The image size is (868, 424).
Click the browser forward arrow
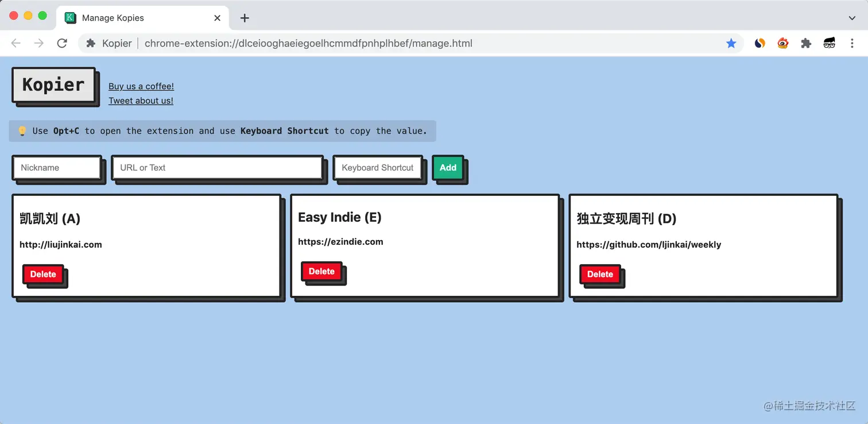[x=39, y=43]
